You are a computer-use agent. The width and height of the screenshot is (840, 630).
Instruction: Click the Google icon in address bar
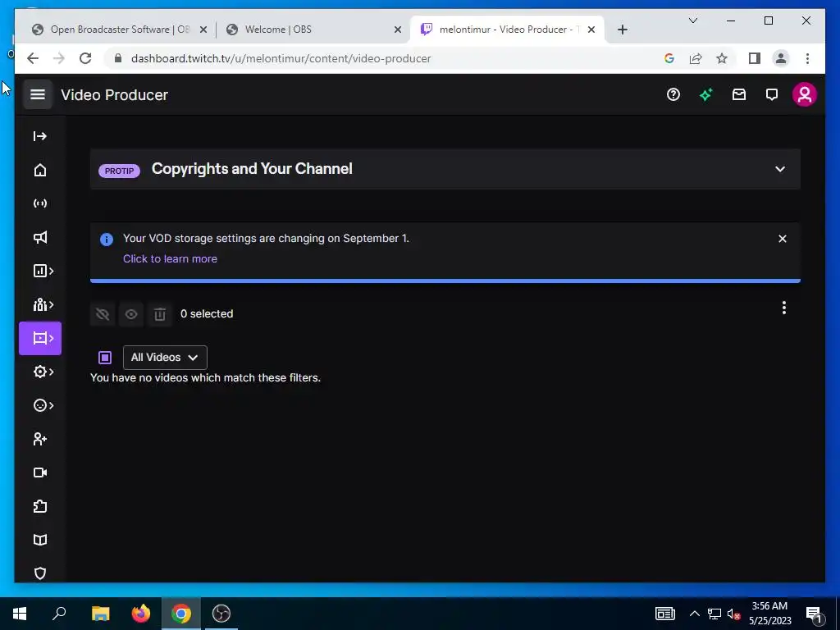(x=669, y=58)
